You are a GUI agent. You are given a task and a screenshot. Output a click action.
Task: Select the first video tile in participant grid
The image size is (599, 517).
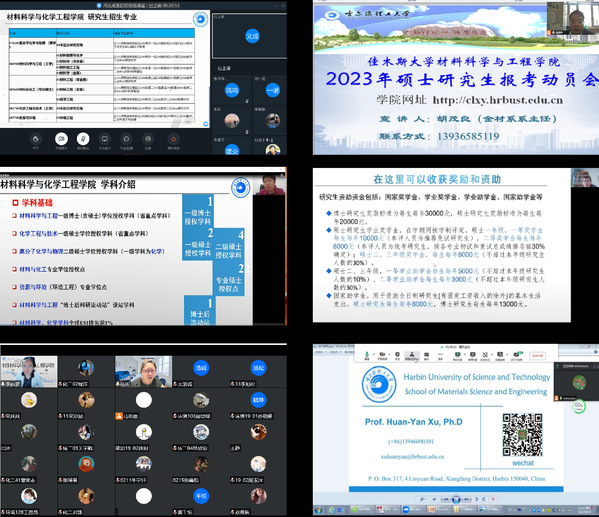pos(29,371)
